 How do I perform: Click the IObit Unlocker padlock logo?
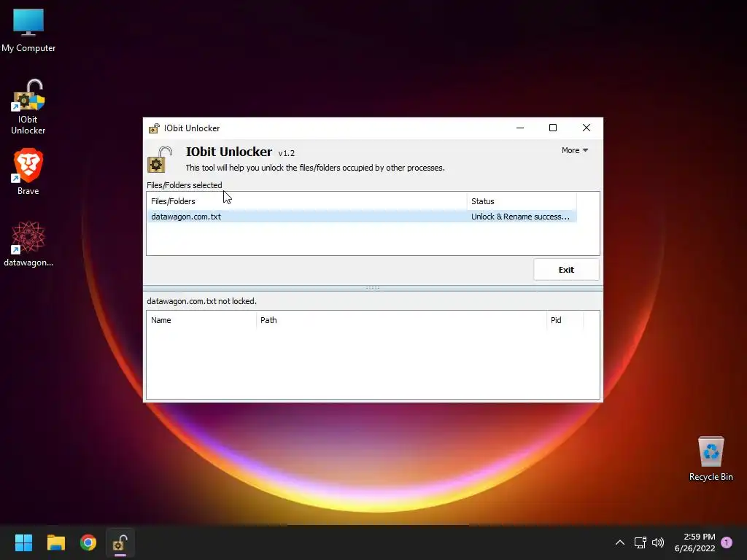pyautogui.click(x=160, y=160)
